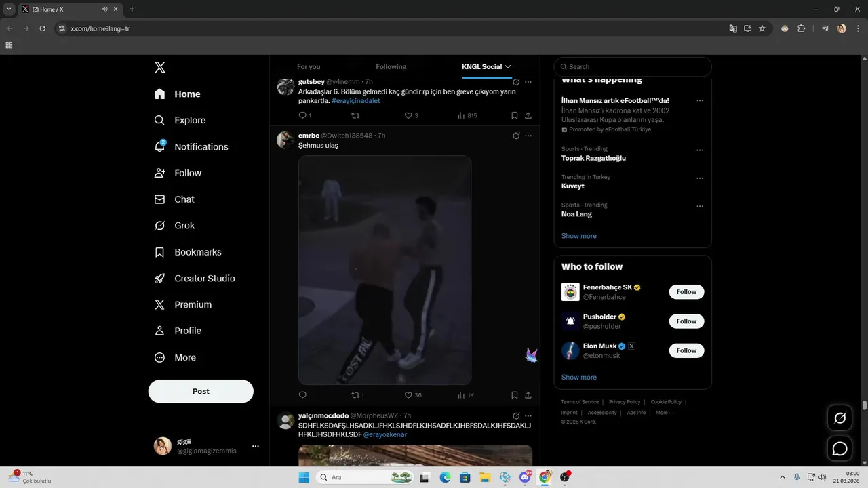This screenshot has height=488, width=868.
Task: Open Microsoft Edge from the taskbar
Action: pos(445,477)
